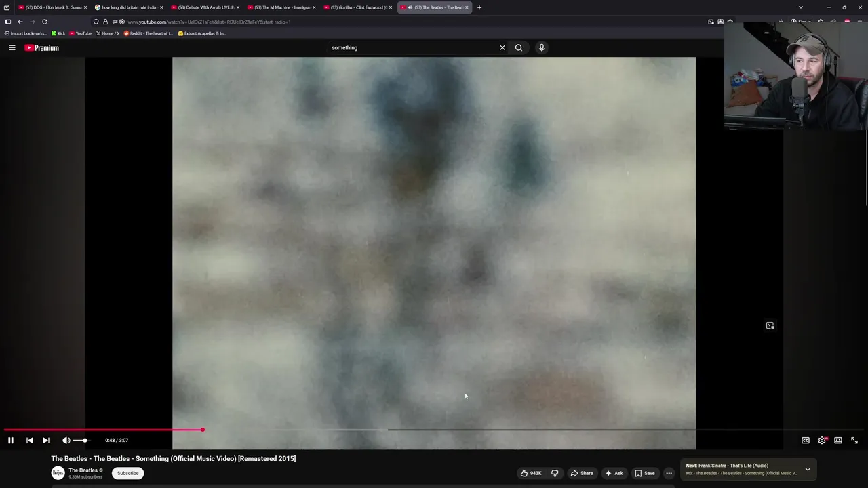Seek using the red video progress bar

point(434,430)
